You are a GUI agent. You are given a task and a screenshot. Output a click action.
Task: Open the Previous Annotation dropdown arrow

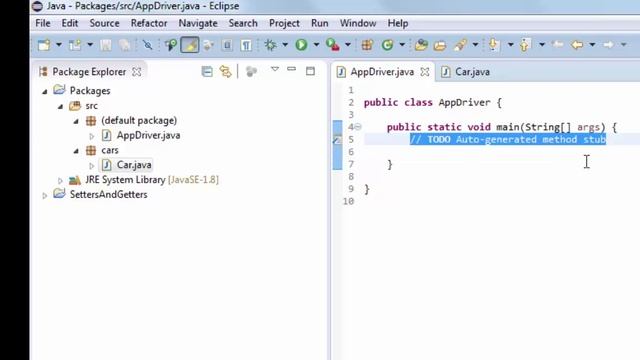click(542, 44)
